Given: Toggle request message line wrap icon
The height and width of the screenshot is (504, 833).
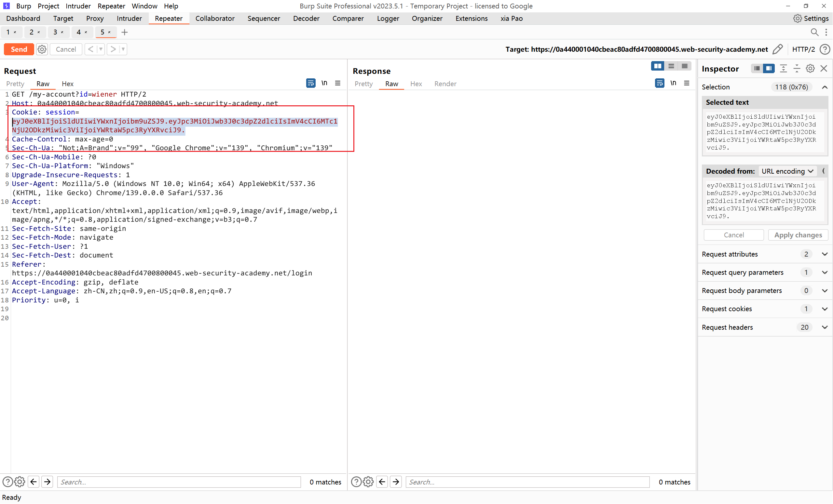Looking at the screenshot, I should point(311,83).
